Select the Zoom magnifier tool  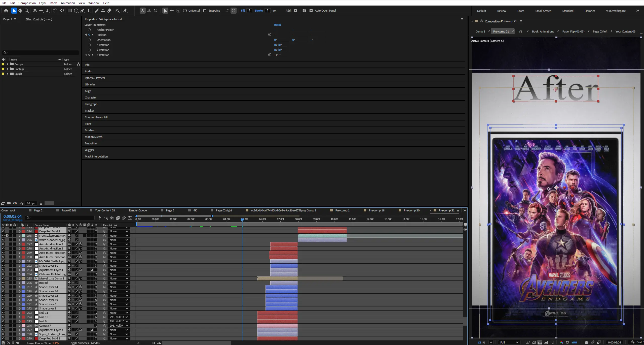click(27, 11)
